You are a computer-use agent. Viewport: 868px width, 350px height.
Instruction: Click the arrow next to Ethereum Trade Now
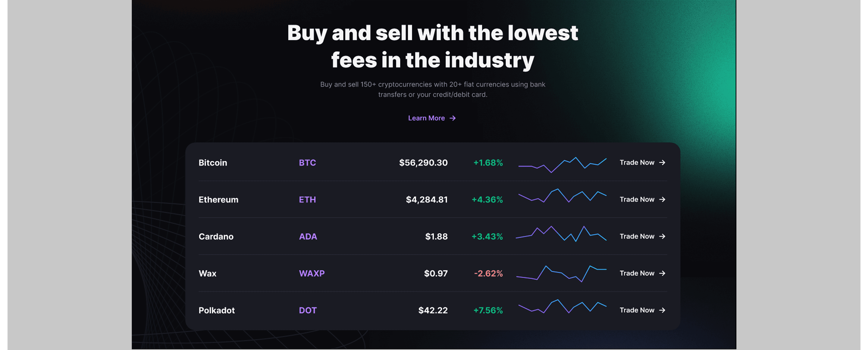[662, 200]
